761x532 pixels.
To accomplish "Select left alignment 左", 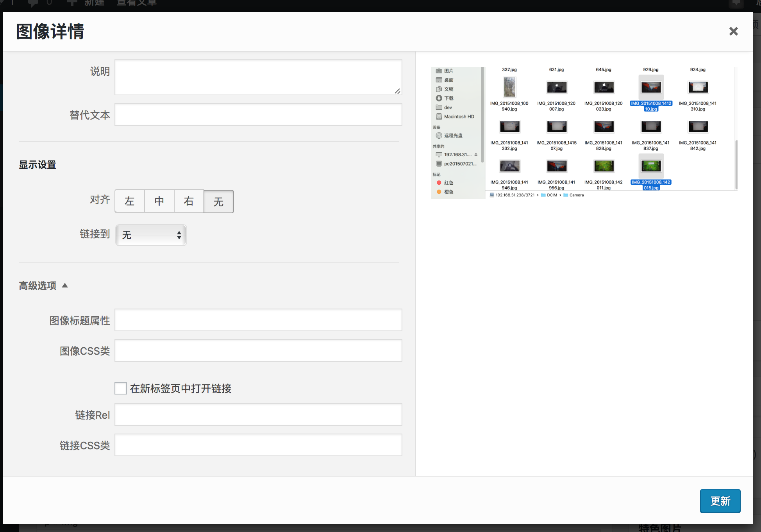I will 129,201.
